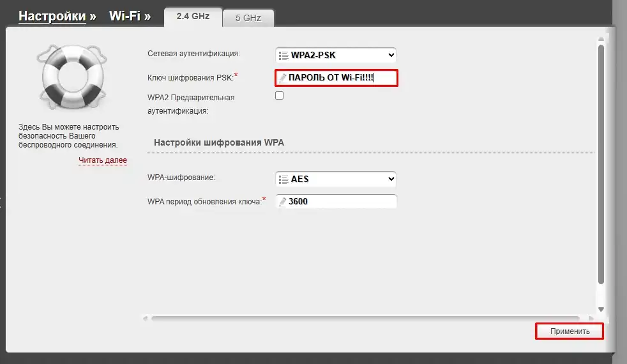The height and width of the screenshot is (364, 627).
Task: Switch to the 5 GHz tab
Action: click(248, 18)
